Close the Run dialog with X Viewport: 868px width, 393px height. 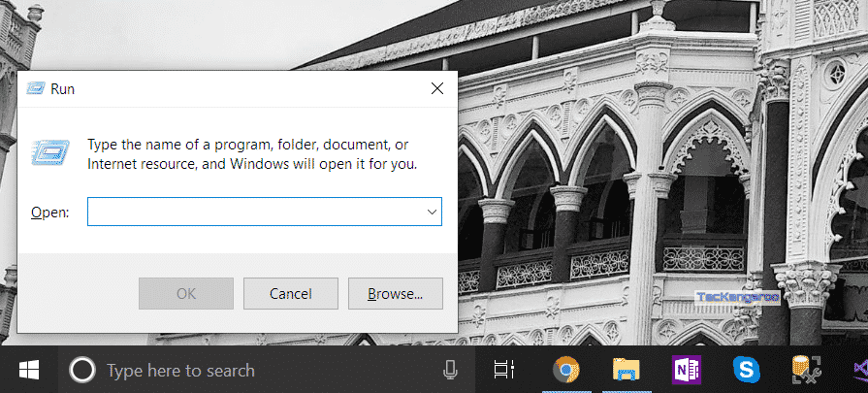(437, 88)
